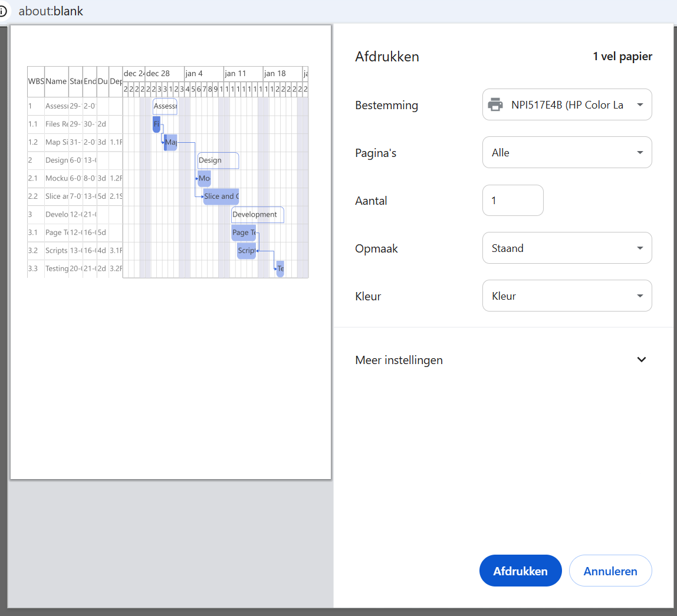Click the Design summary bar in the preview

click(x=218, y=160)
